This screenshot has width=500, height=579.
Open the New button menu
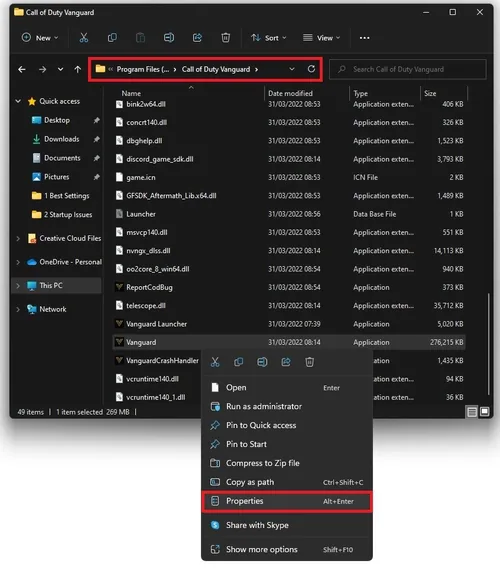tap(40, 38)
